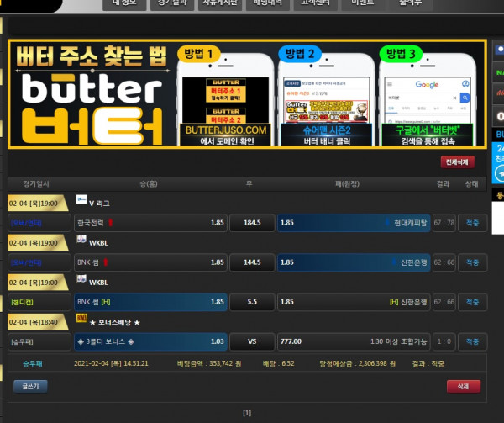Click the flag icon above the handicap WKBL row
The image size is (504, 423).
(81, 281)
